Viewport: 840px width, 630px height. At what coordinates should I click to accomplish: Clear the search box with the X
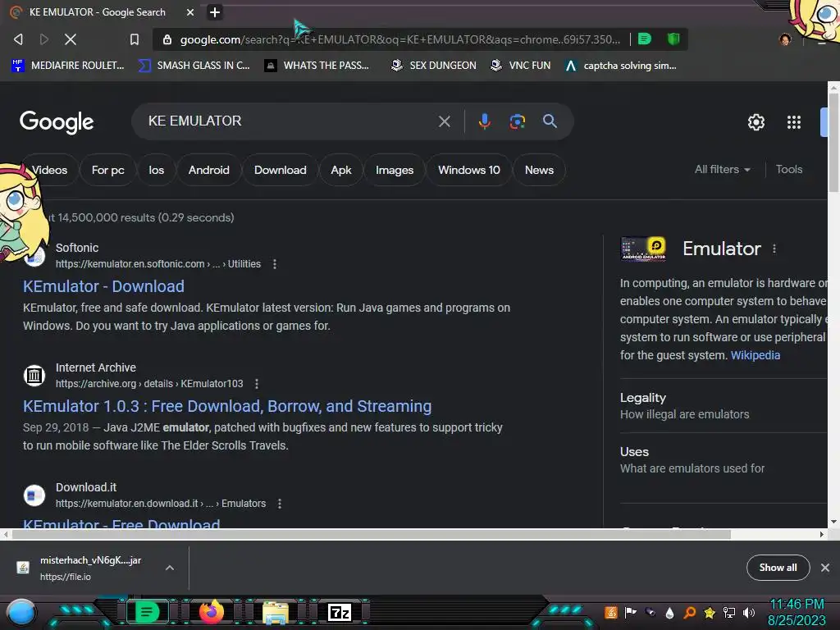tap(444, 121)
